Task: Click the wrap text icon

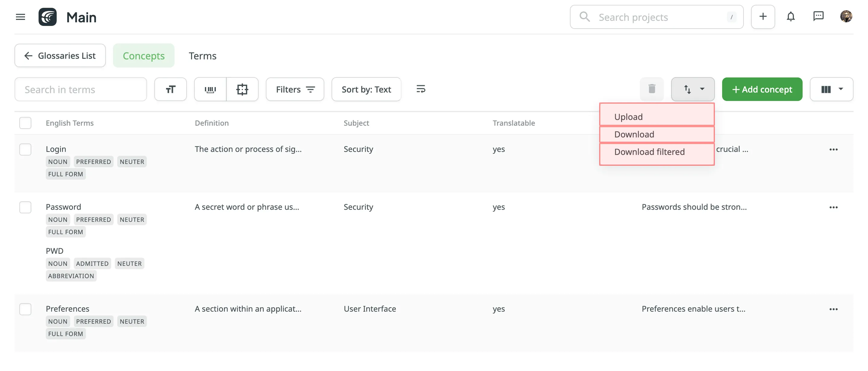Action: (421, 89)
